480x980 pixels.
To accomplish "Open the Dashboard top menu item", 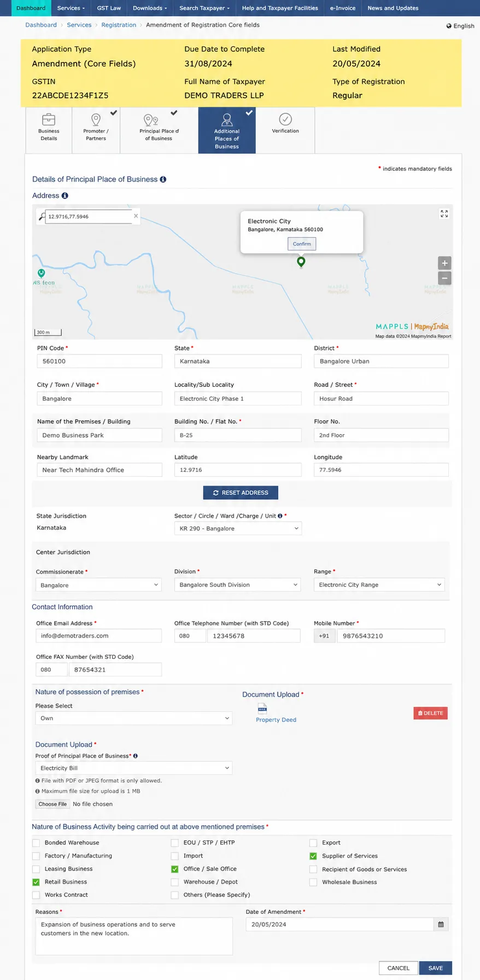I will [31, 8].
